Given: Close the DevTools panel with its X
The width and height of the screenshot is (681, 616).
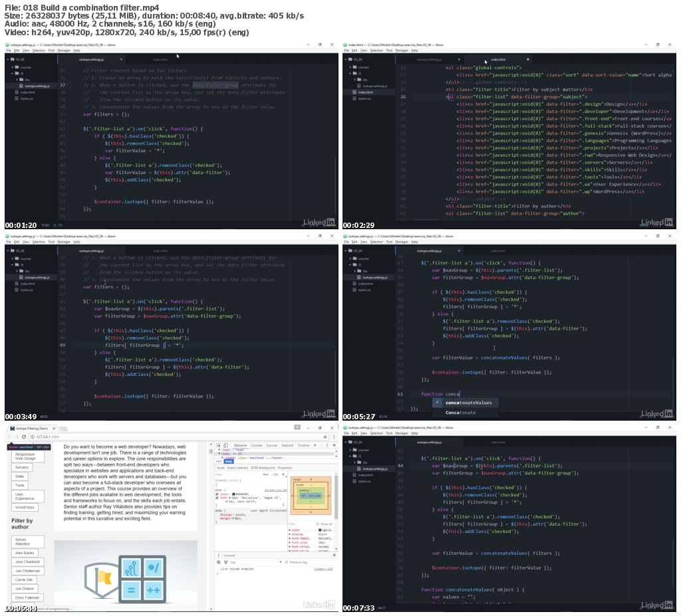Looking at the screenshot, I should 334,445.
